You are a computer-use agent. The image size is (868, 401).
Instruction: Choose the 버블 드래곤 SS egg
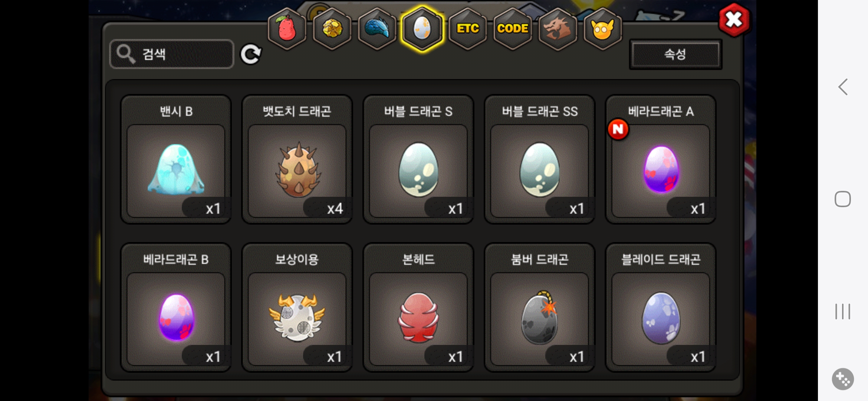pos(540,160)
